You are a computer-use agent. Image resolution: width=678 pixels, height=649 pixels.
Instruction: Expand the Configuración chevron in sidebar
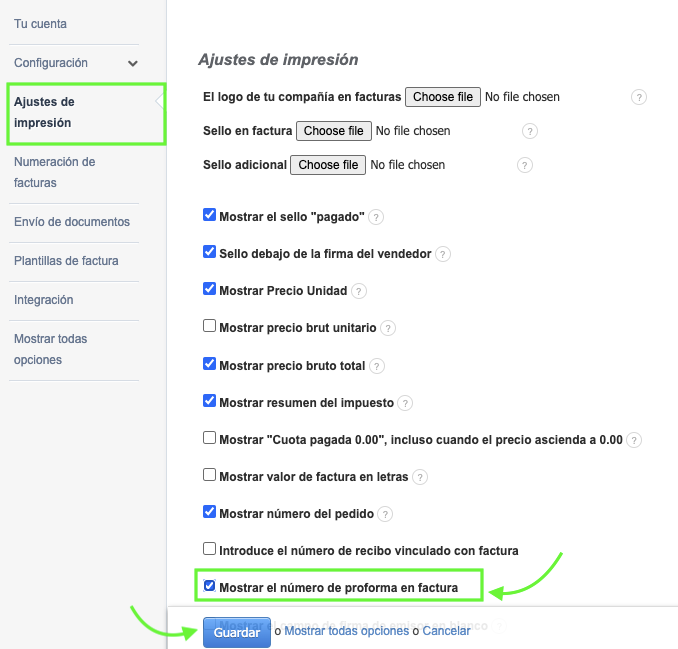point(133,63)
